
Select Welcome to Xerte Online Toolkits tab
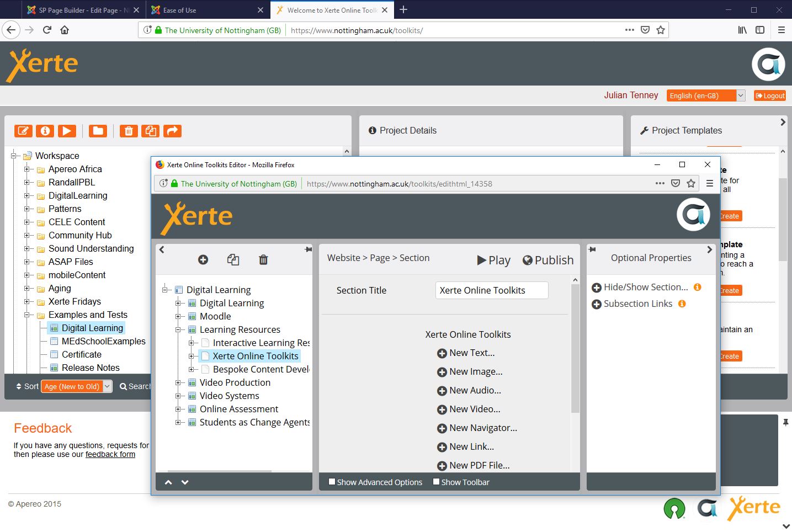332,10
